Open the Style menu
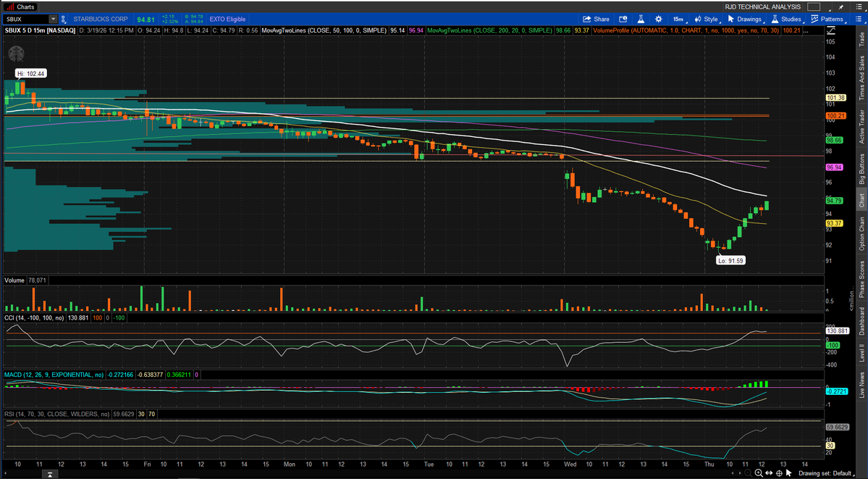Viewport: 868px width, 479px height. tap(706, 19)
